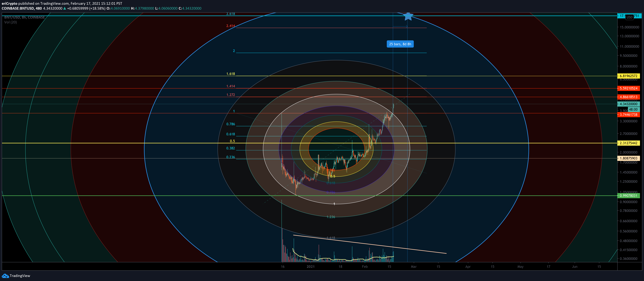Click the 2021 label on time axis
Viewport: 644px width, 281px height.
point(311,267)
